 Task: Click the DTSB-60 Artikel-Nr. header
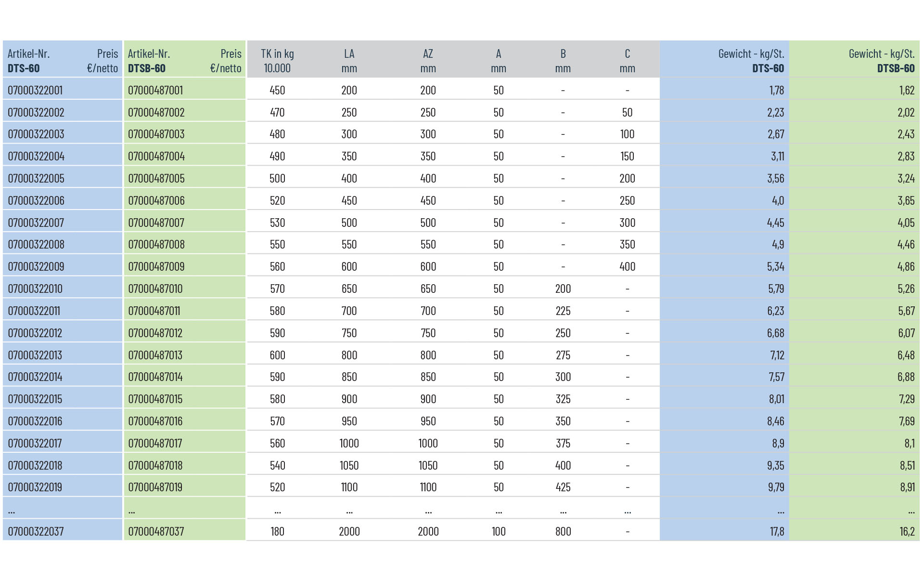[149, 61]
